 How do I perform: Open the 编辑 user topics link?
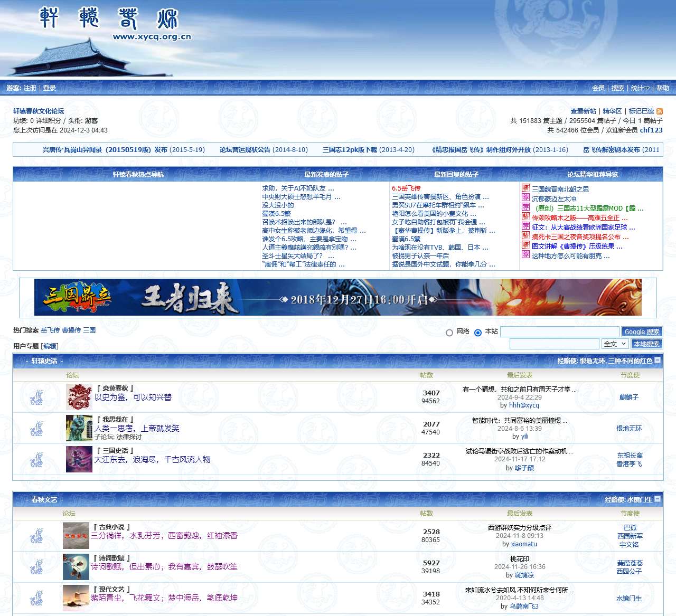pyautogui.click(x=50, y=346)
